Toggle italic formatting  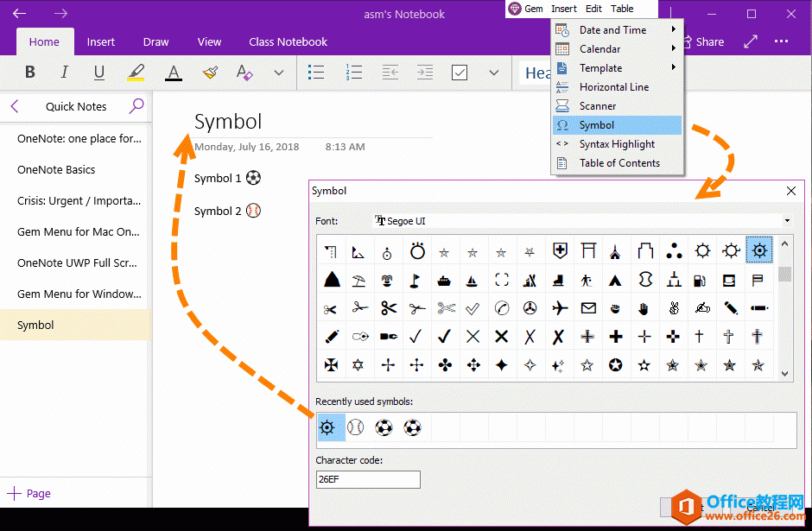[x=65, y=73]
